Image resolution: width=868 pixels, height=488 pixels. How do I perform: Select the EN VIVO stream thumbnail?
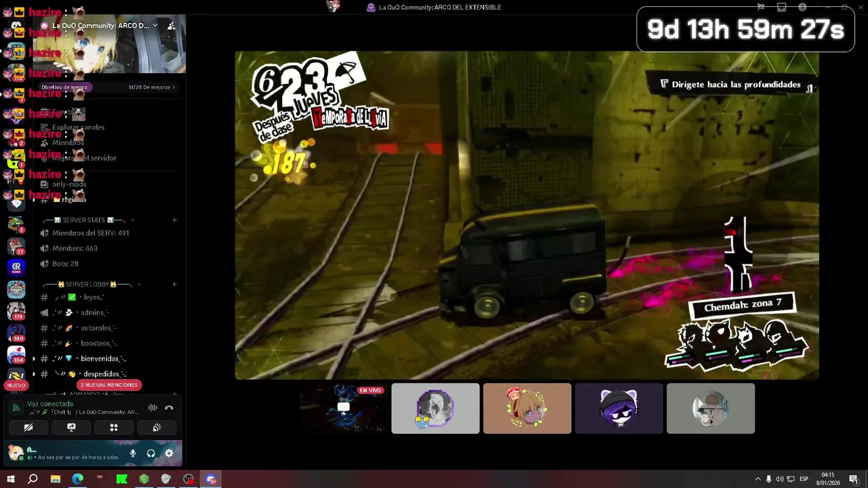[343, 408]
